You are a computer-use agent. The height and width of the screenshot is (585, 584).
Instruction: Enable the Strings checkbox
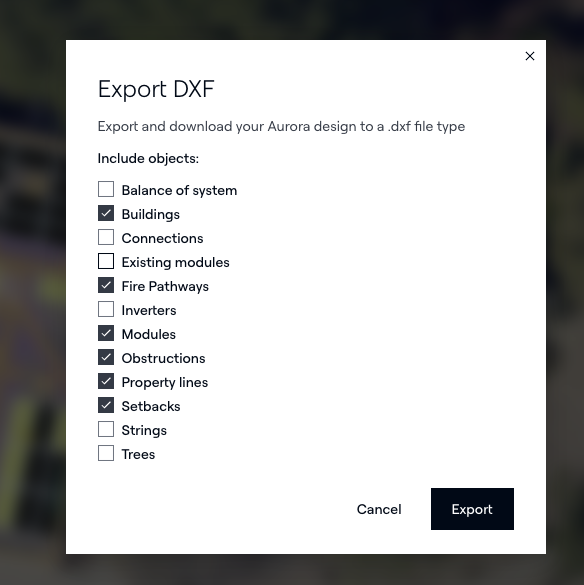pos(106,429)
